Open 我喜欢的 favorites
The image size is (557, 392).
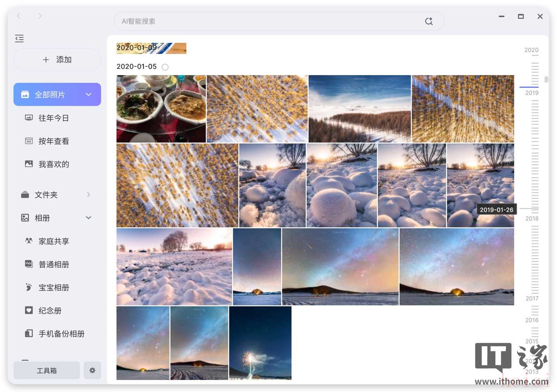pyautogui.click(x=53, y=164)
